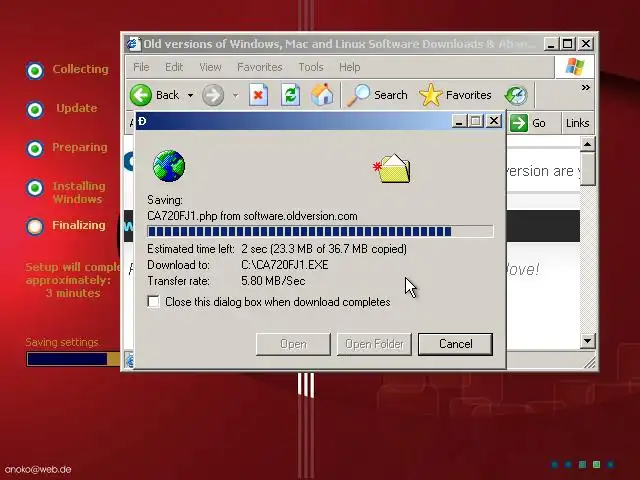
Task: Click the text "C:\CA720FJ1.EXE"
Action: pyautogui.click(x=285, y=265)
